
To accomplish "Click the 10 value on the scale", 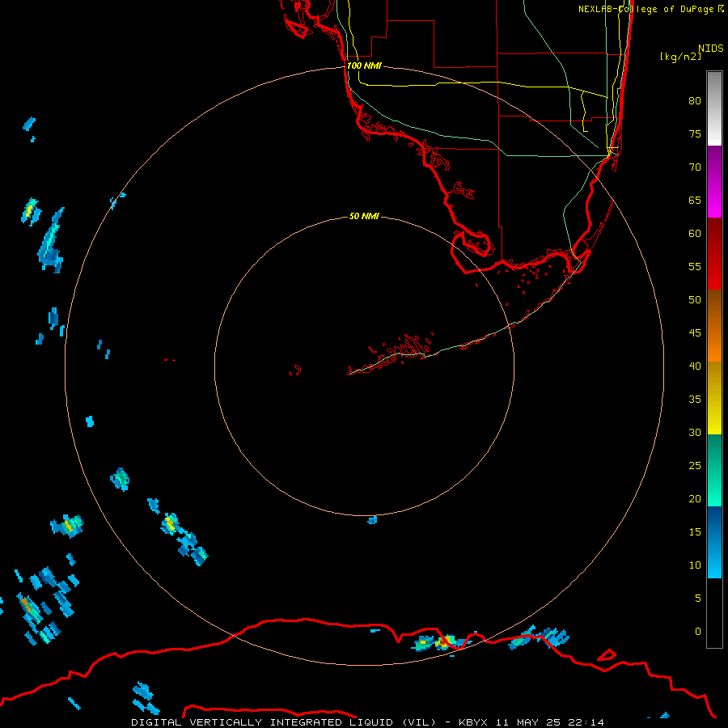I will [x=695, y=565].
